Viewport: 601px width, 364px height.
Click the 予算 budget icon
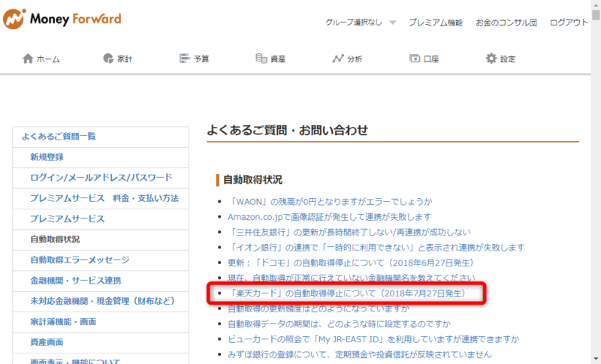[185, 59]
